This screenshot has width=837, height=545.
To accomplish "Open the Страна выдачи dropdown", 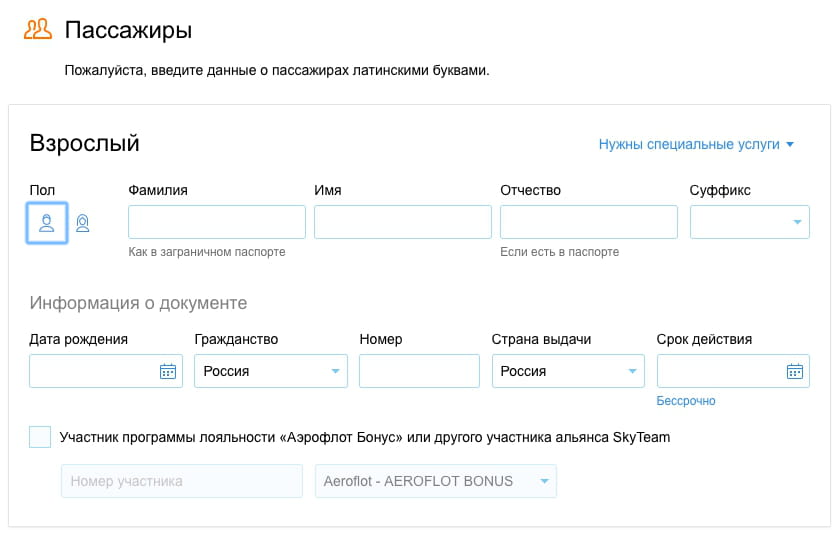I will pos(568,371).
